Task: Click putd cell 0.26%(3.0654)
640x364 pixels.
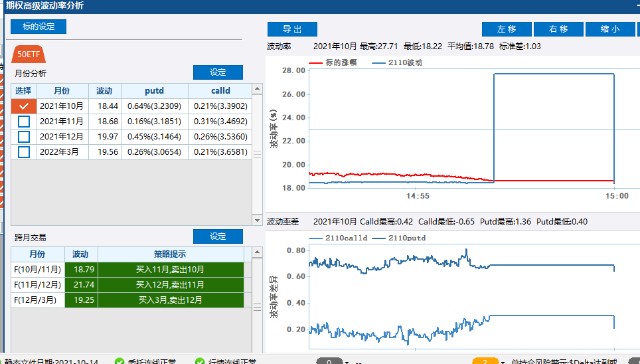Action: coord(154,152)
